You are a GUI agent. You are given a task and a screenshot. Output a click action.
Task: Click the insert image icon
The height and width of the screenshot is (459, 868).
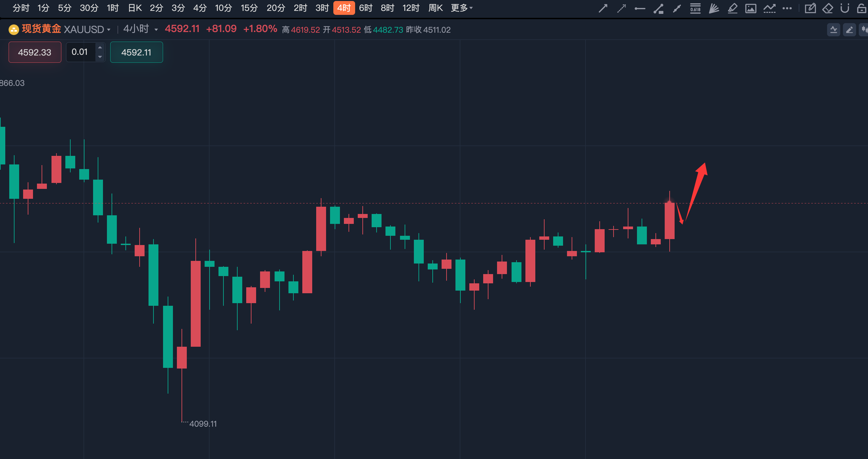(751, 8)
